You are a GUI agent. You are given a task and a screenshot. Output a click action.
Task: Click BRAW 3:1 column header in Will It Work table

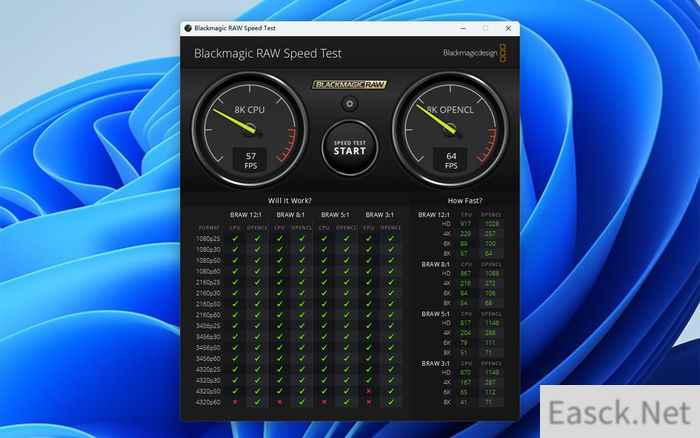click(379, 215)
